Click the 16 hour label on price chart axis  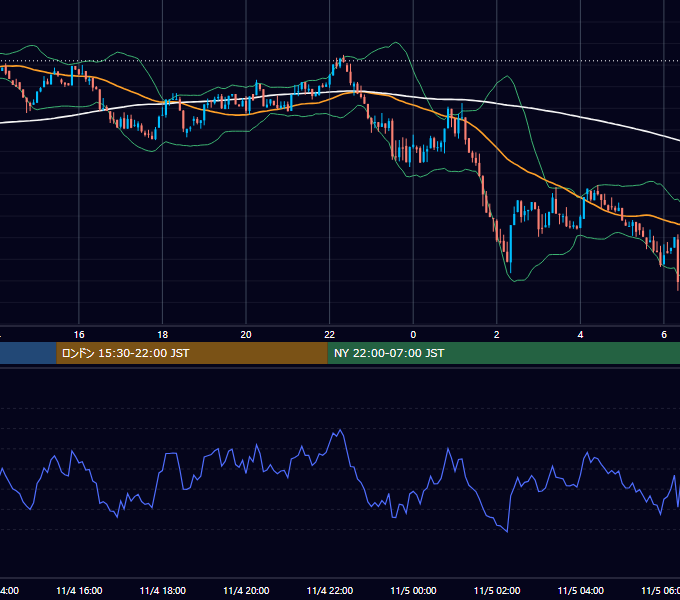tap(79, 335)
